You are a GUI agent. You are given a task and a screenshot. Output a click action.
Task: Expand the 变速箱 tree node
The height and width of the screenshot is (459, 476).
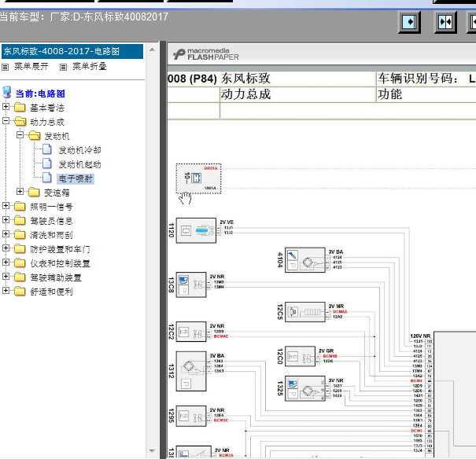pyautogui.click(x=20, y=191)
